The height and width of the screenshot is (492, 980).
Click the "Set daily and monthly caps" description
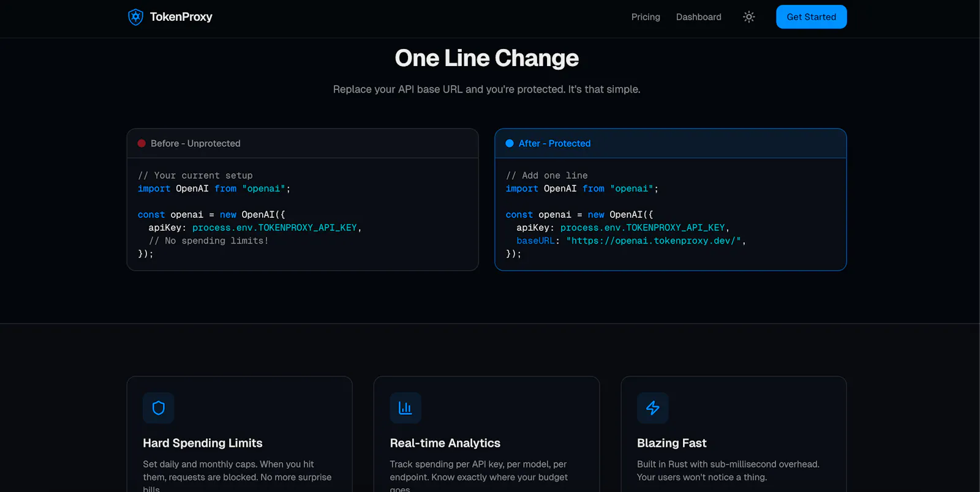[x=237, y=477]
